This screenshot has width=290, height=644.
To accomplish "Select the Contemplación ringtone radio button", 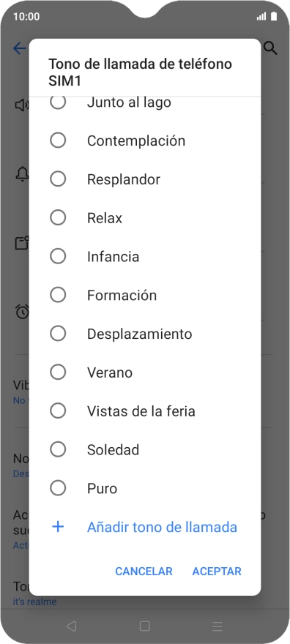I will coord(58,141).
